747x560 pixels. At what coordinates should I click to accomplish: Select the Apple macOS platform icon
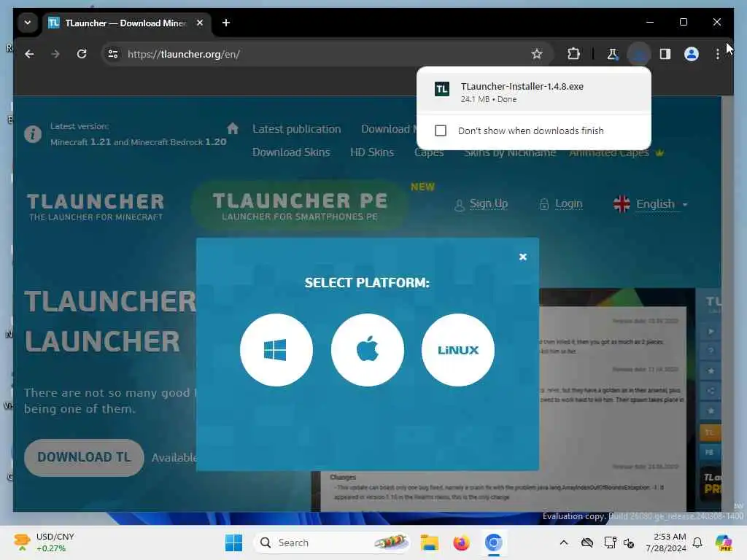[368, 350]
